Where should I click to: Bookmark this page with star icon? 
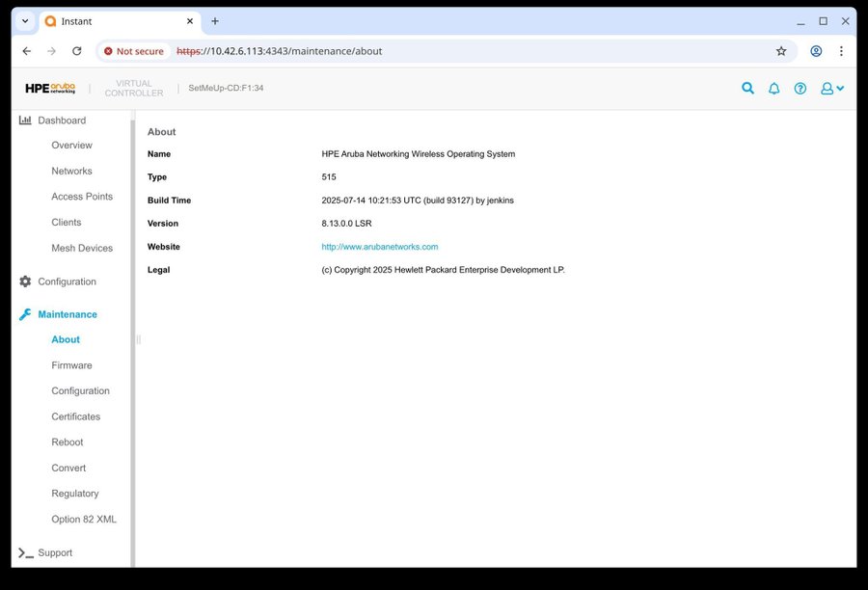point(781,51)
